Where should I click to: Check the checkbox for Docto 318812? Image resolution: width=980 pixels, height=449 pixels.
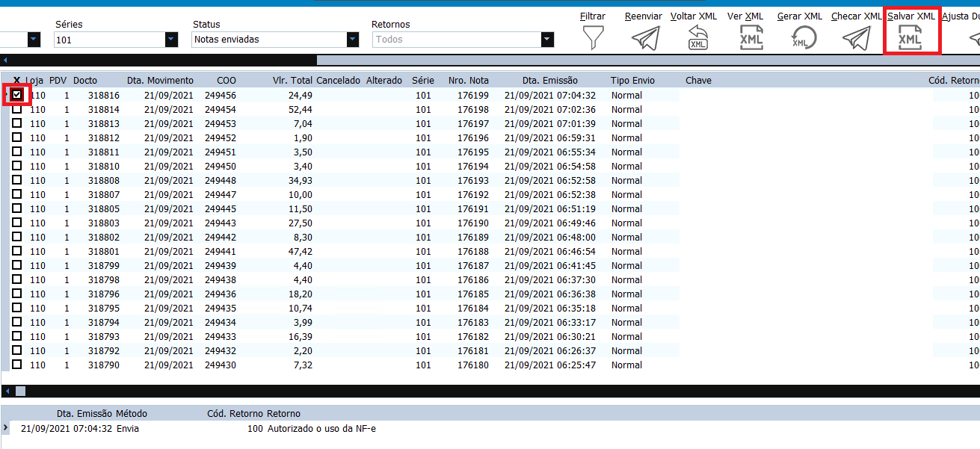(x=16, y=137)
